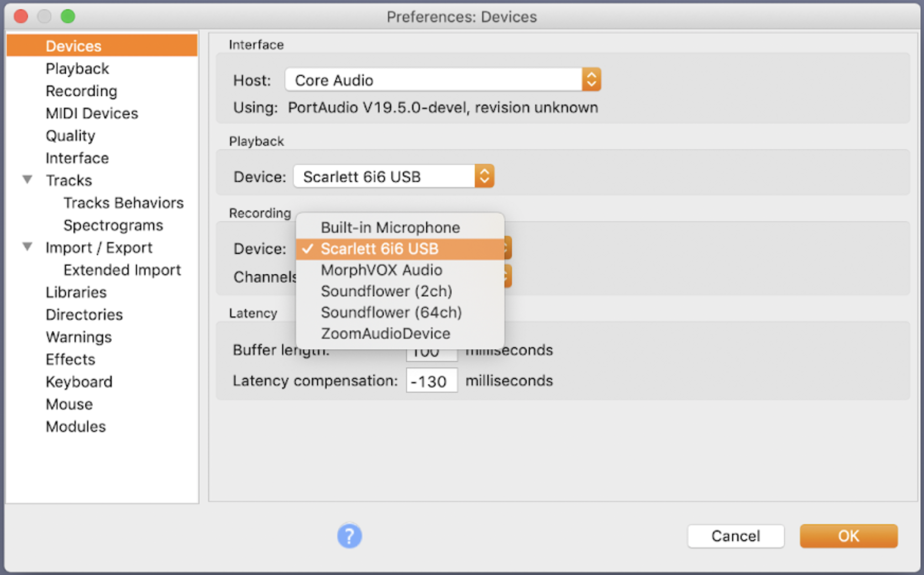The height and width of the screenshot is (575, 924).
Task: Click the green window zoom button
Action: (x=68, y=16)
